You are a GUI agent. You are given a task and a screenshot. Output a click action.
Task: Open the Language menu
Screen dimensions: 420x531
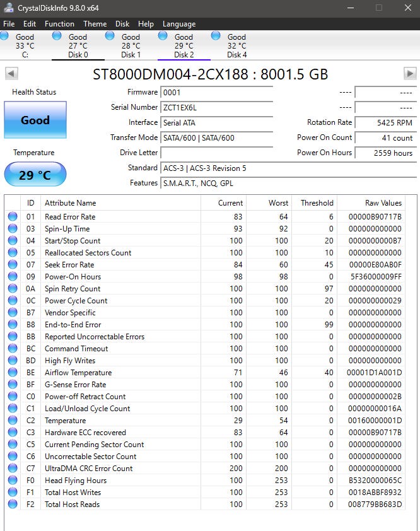coord(179,24)
